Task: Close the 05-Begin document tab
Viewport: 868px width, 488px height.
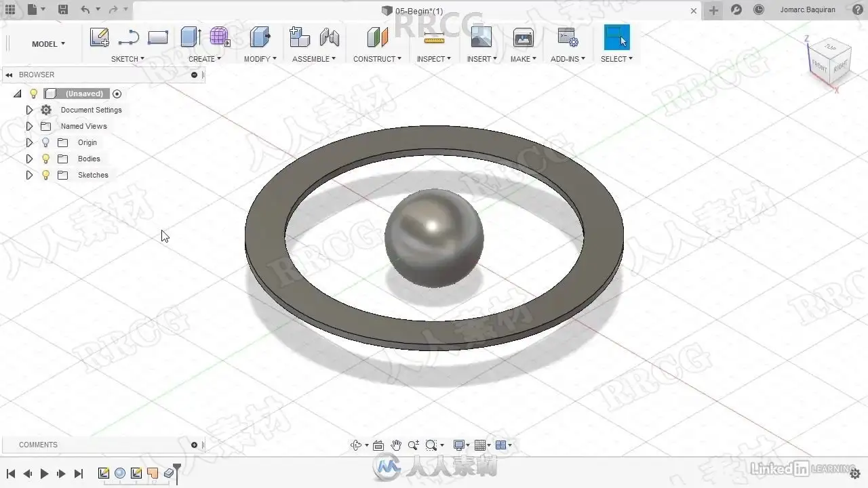Action: coord(694,11)
